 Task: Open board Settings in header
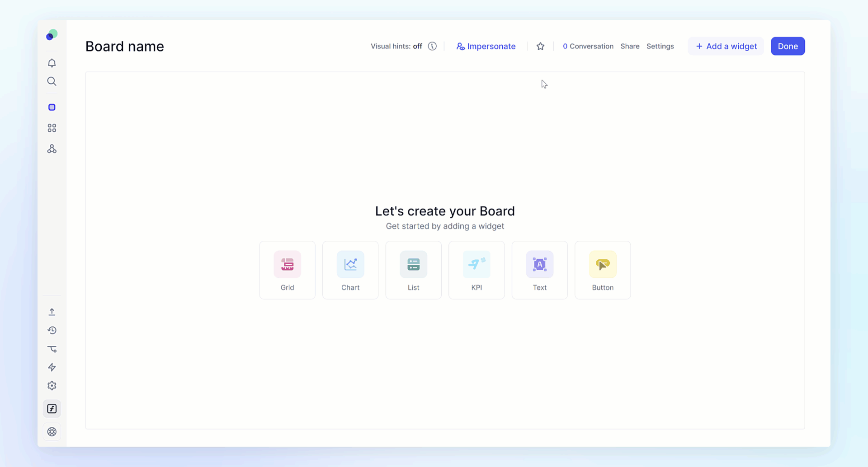[660, 46]
